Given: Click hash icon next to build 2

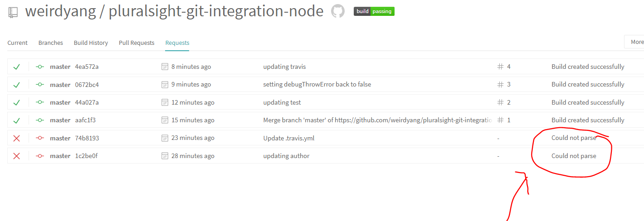Looking at the screenshot, I should tap(500, 102).
